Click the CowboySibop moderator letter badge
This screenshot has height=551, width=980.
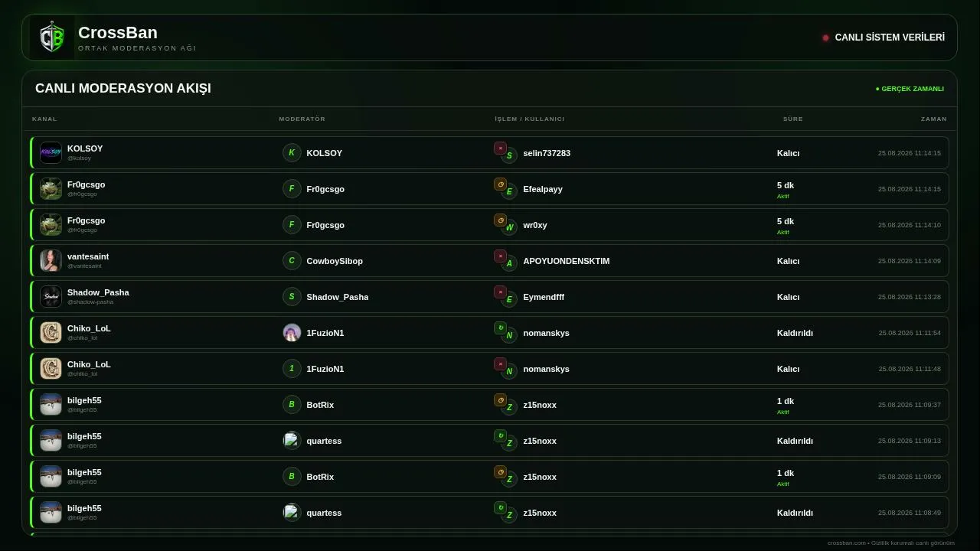292,261
